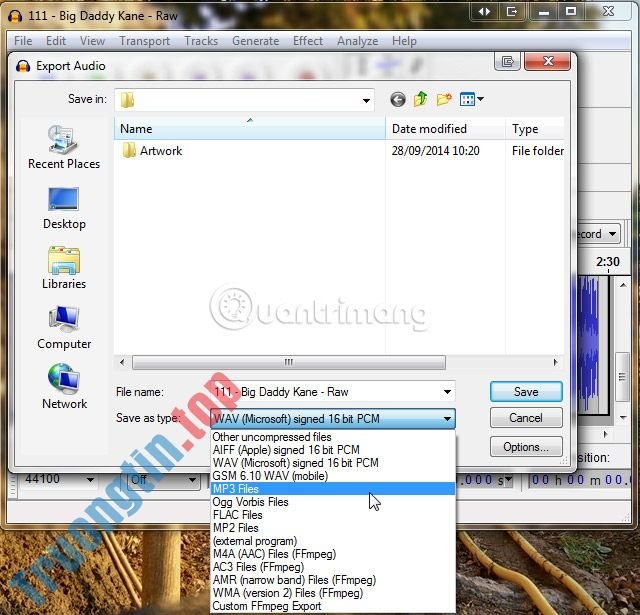
Task: Go up one folder level
Action: 421,99
